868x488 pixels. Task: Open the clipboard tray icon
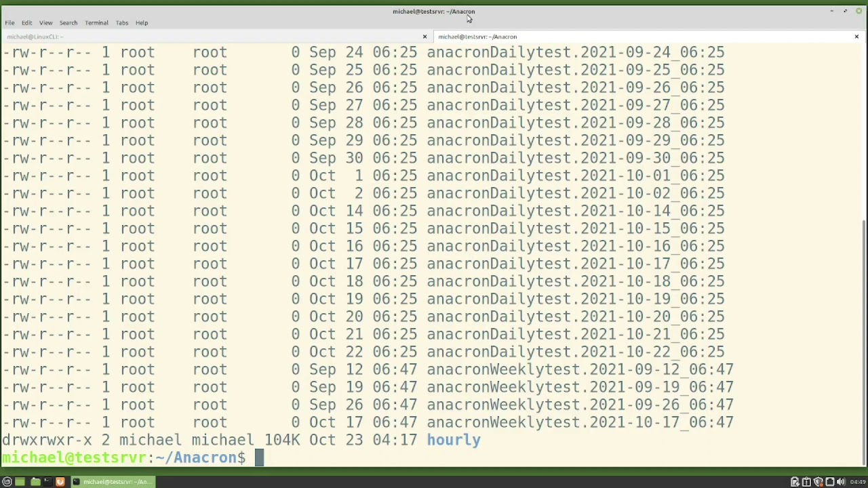pyautogui.click(x=806, y=482)
